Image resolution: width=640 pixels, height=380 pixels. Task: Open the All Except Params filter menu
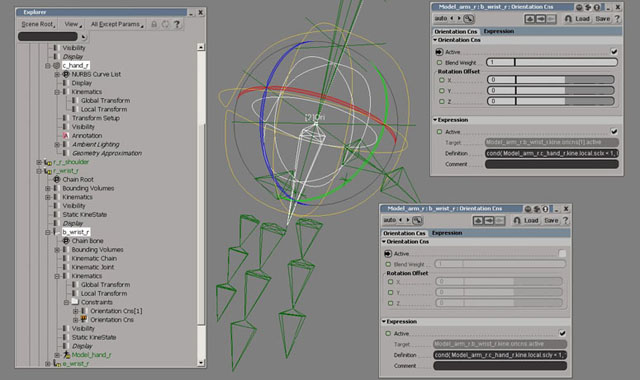(x=116, y=24)
